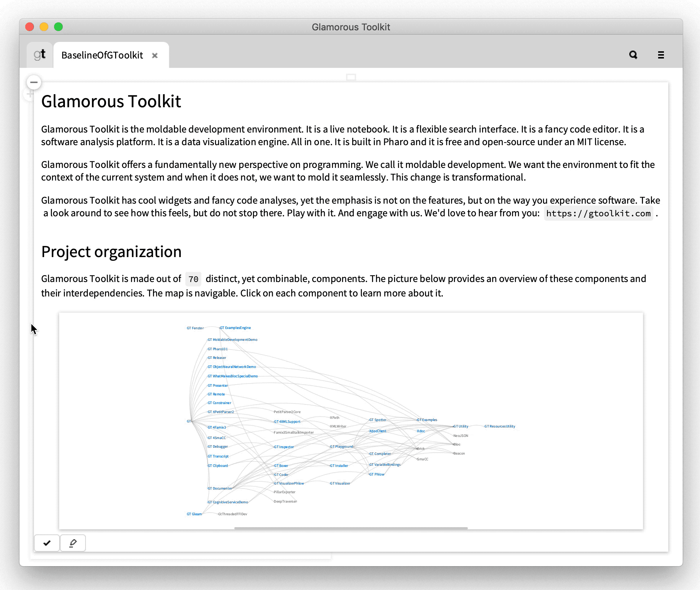Viewport: 700px width, 590px height.
Task: Open the GT CognitiveServiceDemo node
Action: pos(228,502)
